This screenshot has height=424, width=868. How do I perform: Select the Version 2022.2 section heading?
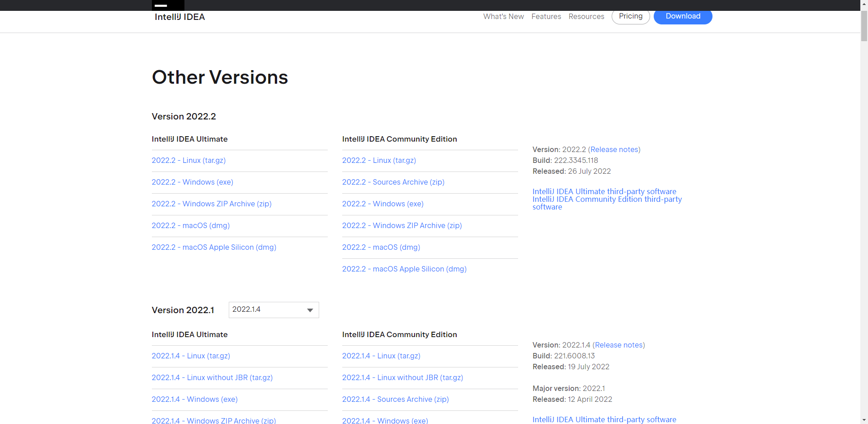184,116
